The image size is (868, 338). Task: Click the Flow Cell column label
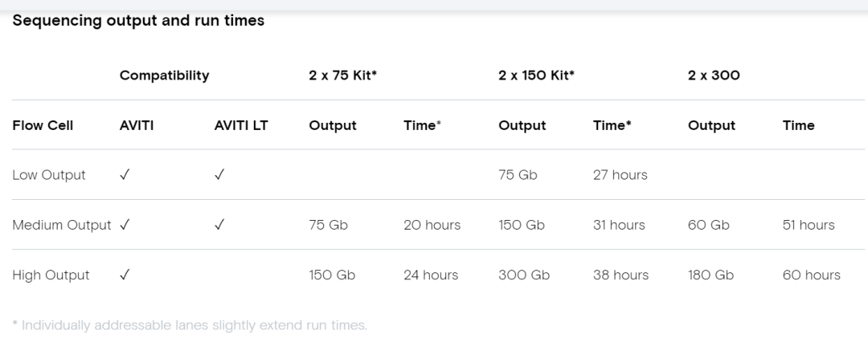[x=43, y=125]
